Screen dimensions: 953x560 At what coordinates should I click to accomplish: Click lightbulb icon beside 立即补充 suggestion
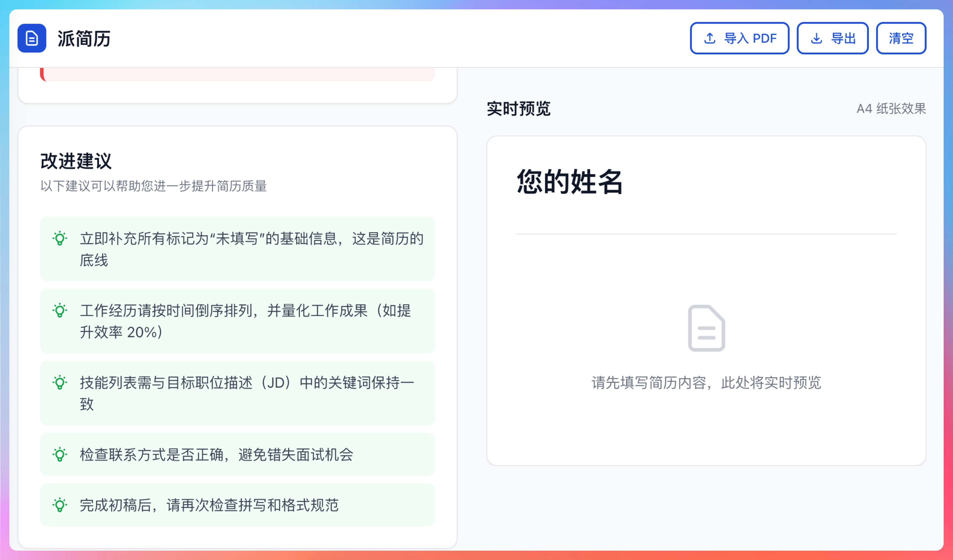coord(60,239)
